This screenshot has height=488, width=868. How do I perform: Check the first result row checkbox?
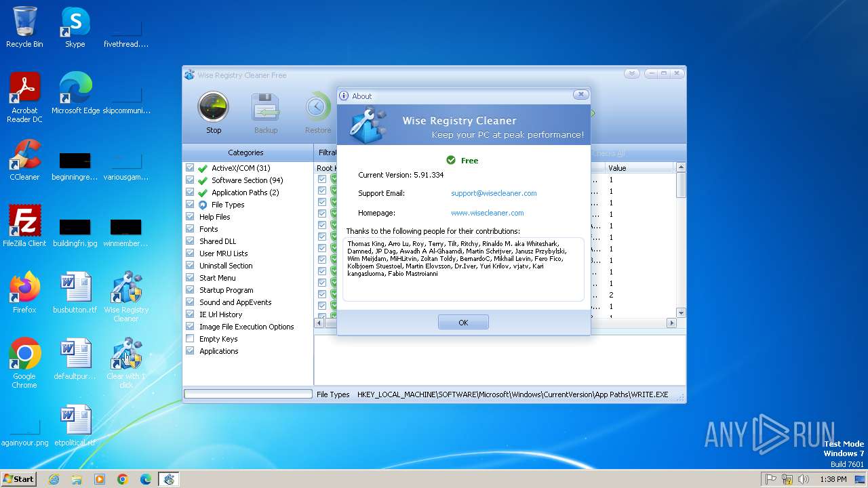point(322,180)
